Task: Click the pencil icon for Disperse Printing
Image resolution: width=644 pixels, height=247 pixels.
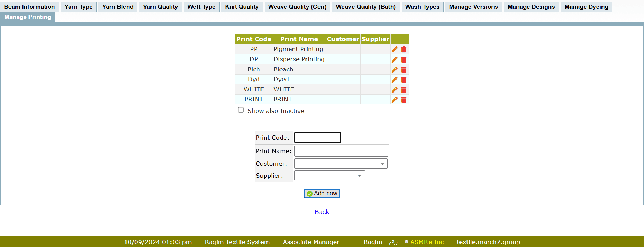Action: (x=394, y=60)
